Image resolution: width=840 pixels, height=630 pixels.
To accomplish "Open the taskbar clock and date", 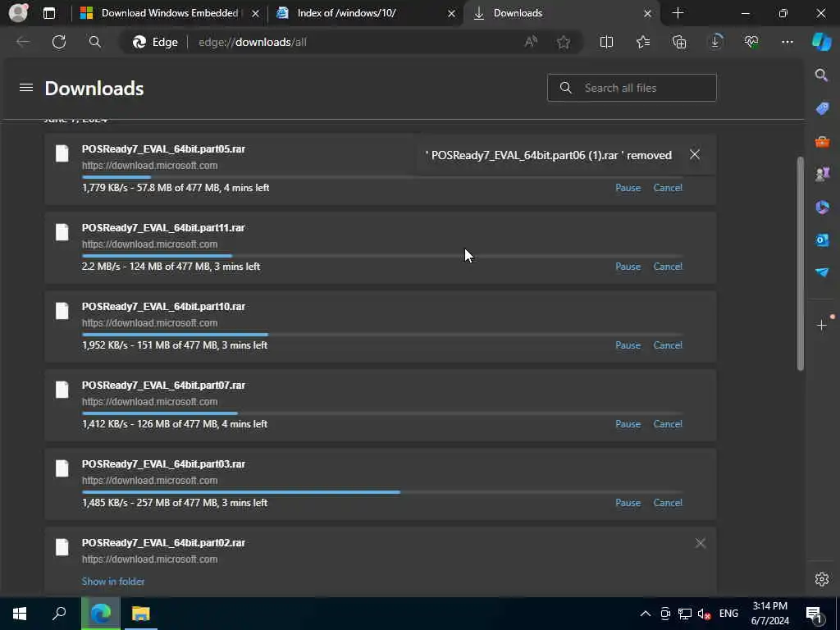I will point(769,614).
